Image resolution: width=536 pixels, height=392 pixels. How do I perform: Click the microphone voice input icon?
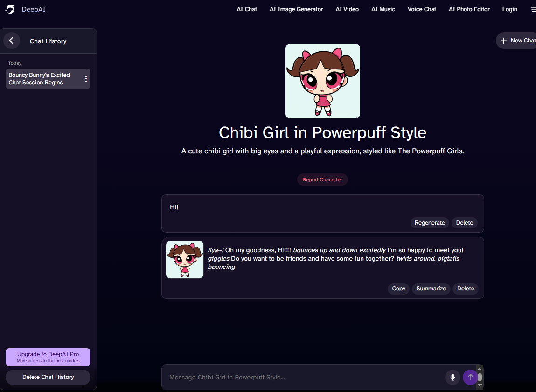click(452, 377)
